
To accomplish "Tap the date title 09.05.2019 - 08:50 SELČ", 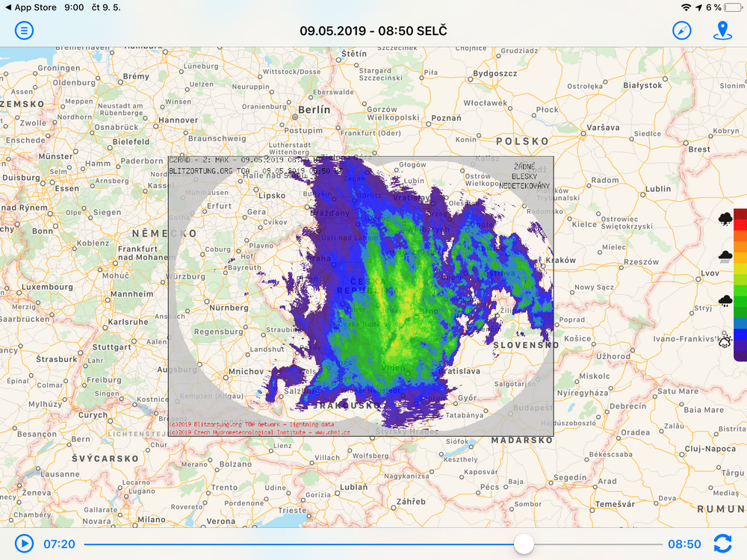I will 373,31.
